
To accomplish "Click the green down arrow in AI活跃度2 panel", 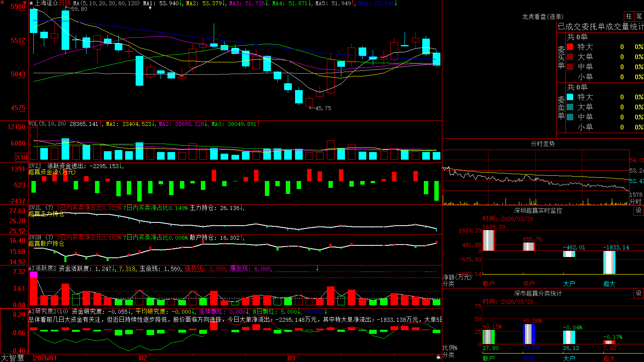I will (317, 268).
